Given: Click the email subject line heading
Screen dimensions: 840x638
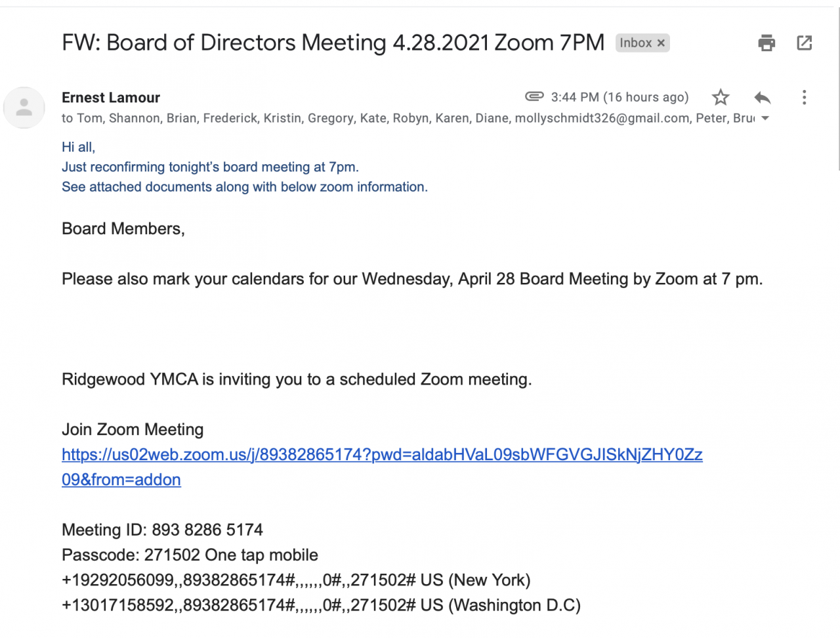Looking at the screenshot, I should 333,43.
